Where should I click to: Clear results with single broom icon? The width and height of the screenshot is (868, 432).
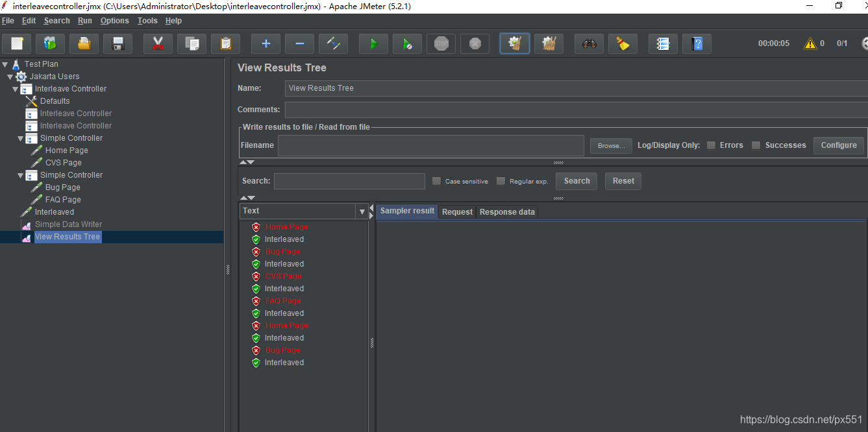pos(515,43)
